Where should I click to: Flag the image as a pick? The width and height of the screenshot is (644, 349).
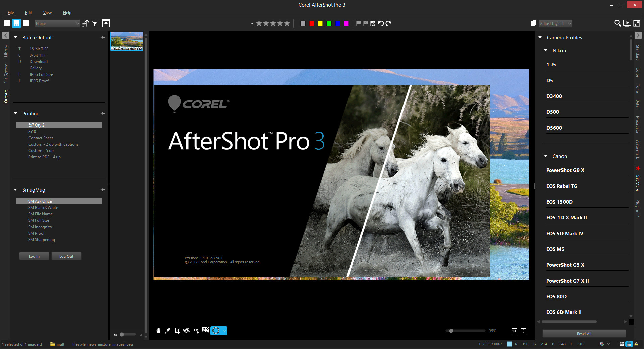(358, 23)
